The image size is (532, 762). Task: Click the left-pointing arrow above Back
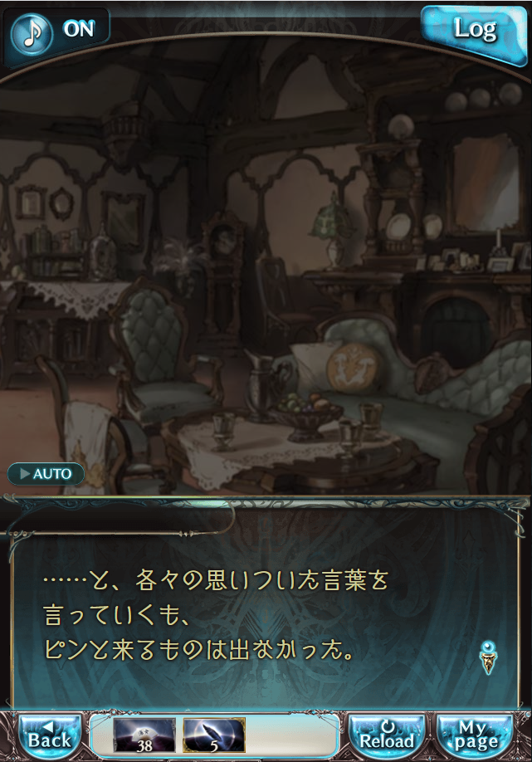49,726
